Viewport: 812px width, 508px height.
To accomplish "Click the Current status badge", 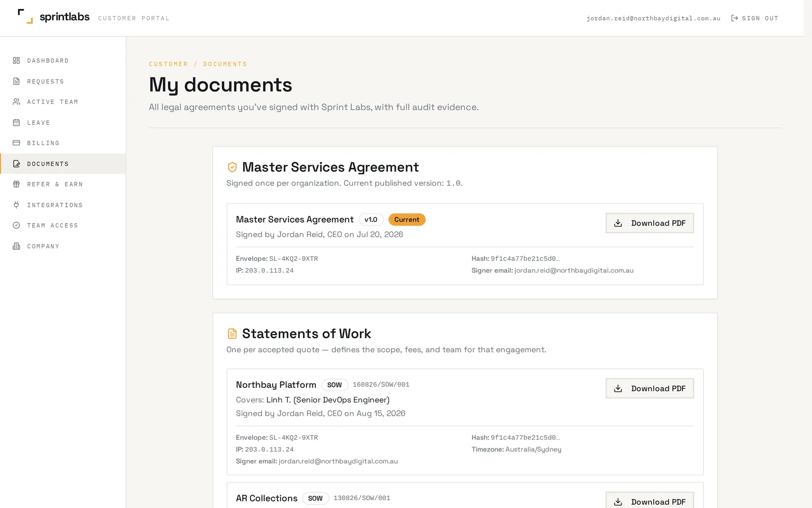I will click(x=407, y=219).
